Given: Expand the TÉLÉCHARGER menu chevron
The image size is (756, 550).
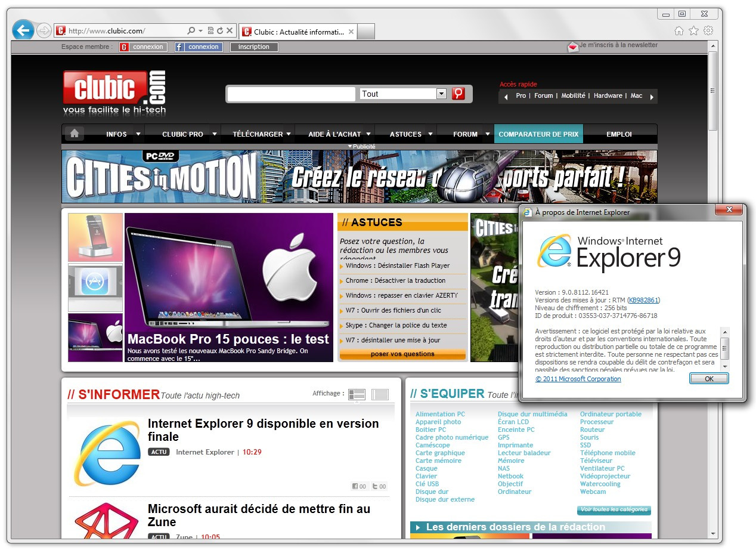Looking at the screenshot, I should [x=289, y=134].
